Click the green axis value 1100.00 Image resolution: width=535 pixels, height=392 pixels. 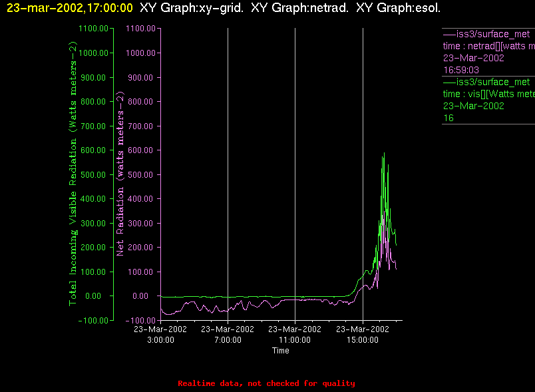click(x=93, y=29)
